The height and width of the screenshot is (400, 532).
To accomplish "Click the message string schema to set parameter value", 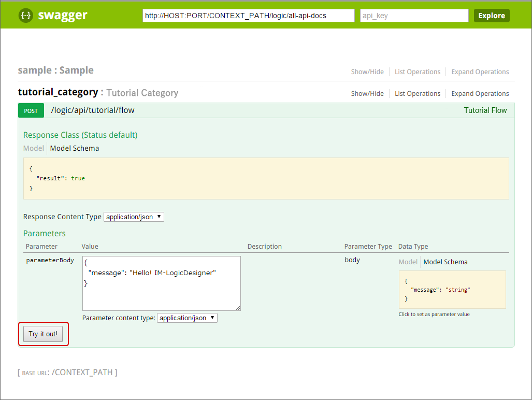I will pyautogui.click(x=452, y=290).
